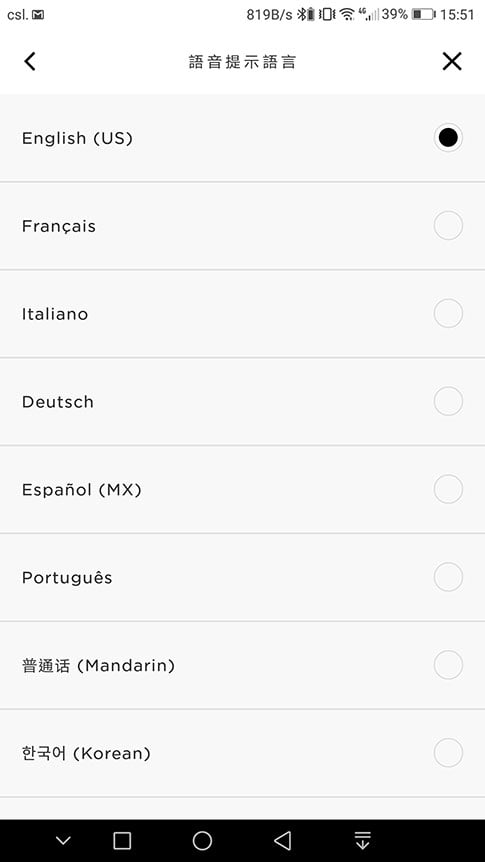The width and height of the screenshot is (485, 862).
Task: Choose the Português language row
Action: 242,577
